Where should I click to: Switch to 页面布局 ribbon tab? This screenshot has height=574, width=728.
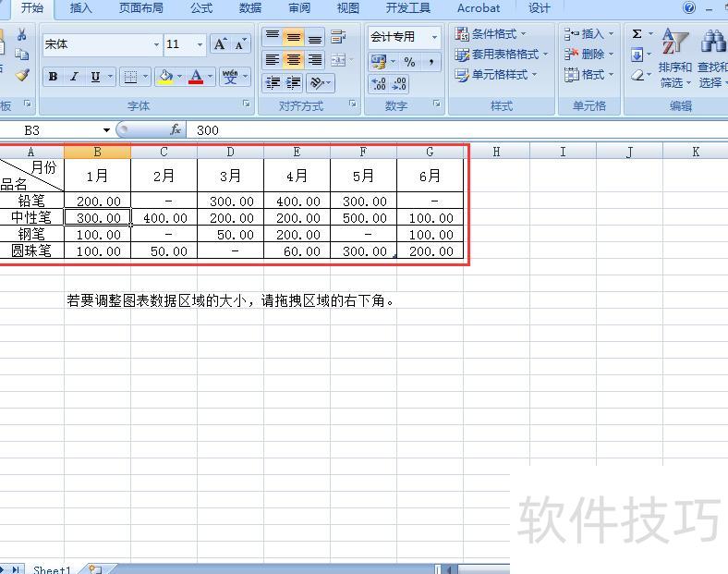point(141,8)
